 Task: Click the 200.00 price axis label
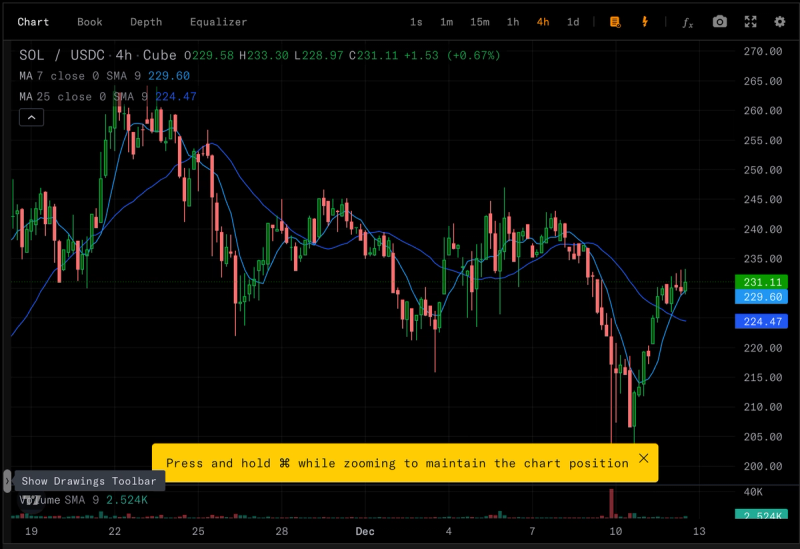click(763, 466)
